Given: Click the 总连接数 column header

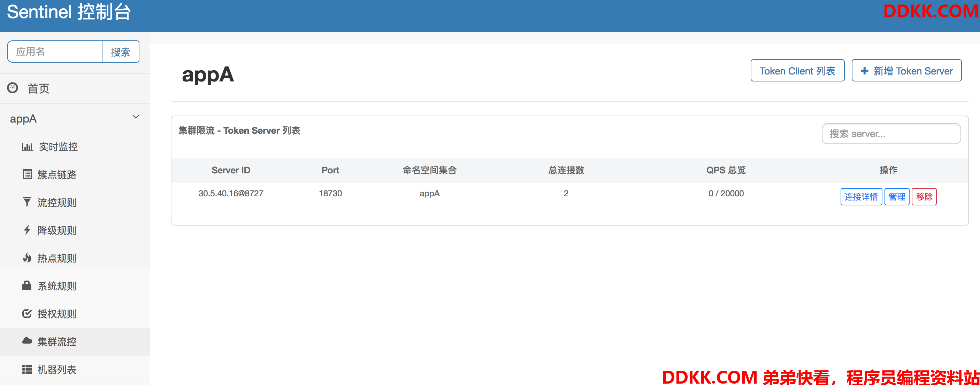Looking at the screenshot, I should 566,170.
